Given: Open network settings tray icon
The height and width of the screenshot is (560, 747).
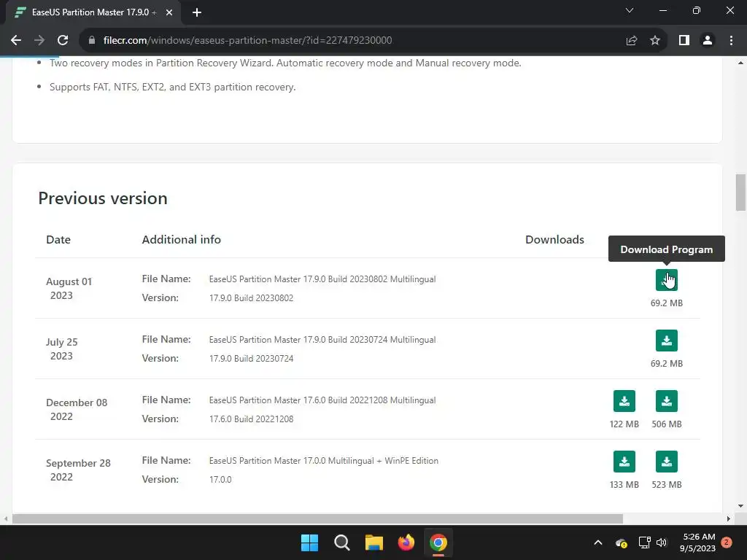Looking at the screenshot, I should click(645, 542).
